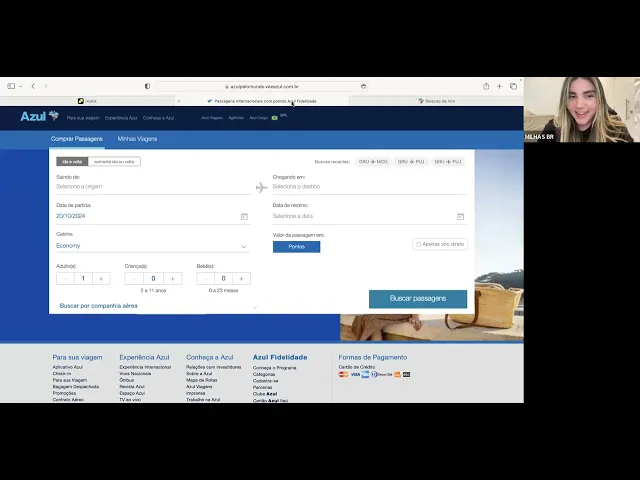Viewport: 640px width, 480px height.
Task: Select the Passagens internacionais com pontos tab
Action: coord(262,101)
